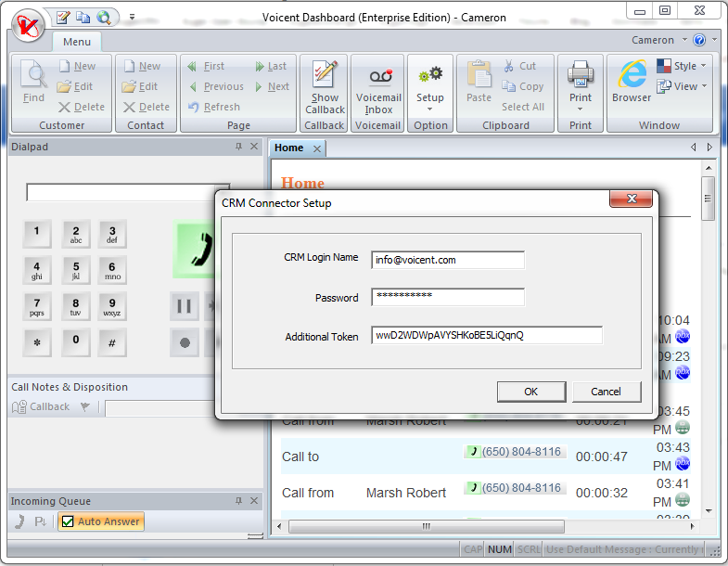This screenshot has height=566, width=728.
Task: Click the quick access search globe icon
Action: tap(104, 18)
